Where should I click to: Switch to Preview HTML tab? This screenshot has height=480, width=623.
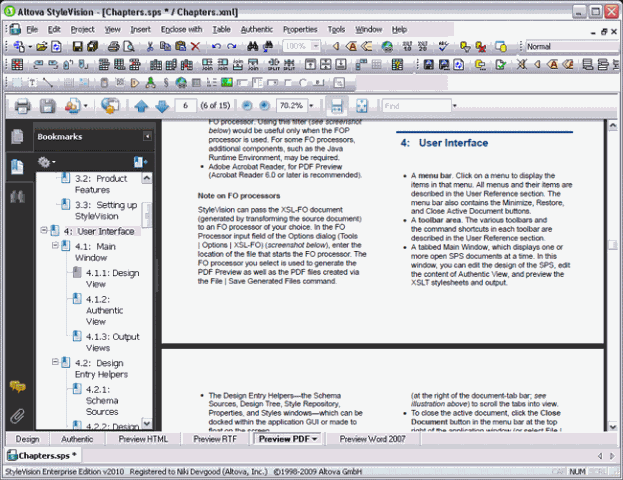point(143,439)
